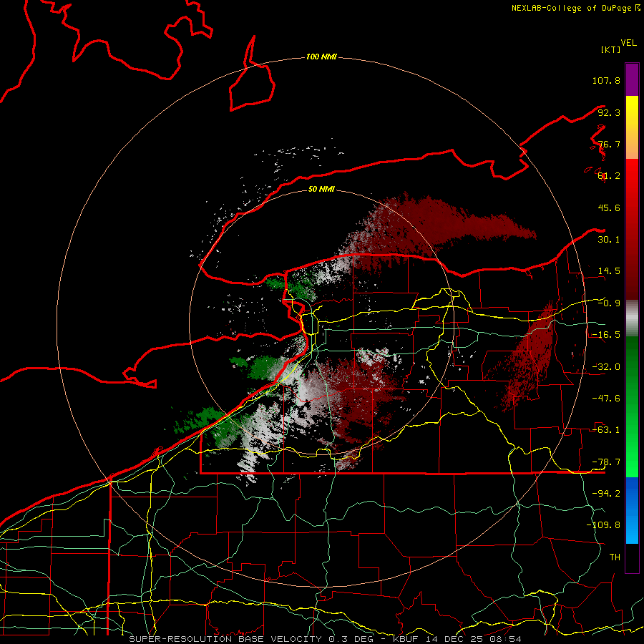
Task: Click the [KT] units label
Action: click(610, 49)
